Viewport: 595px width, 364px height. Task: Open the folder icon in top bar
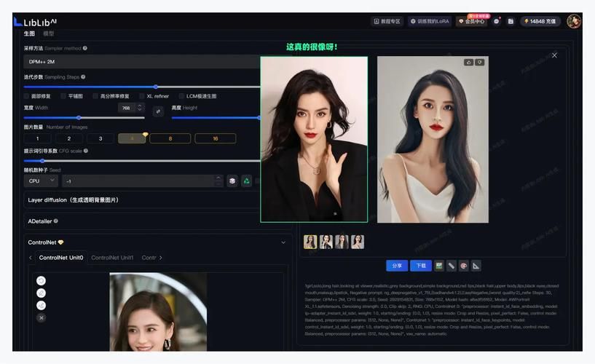point(511,22)
